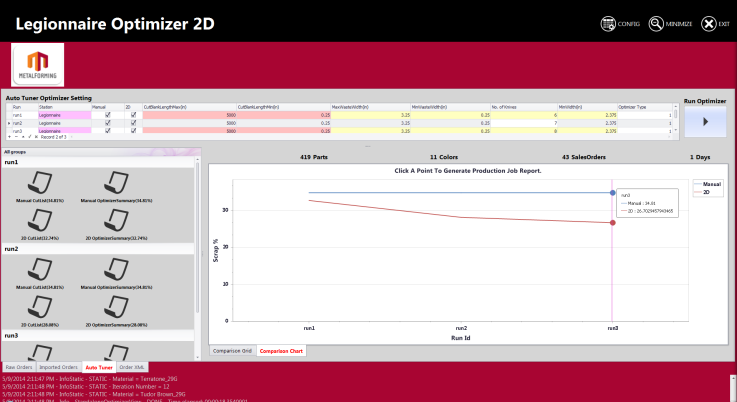Collapse the run2 group header

98,249
